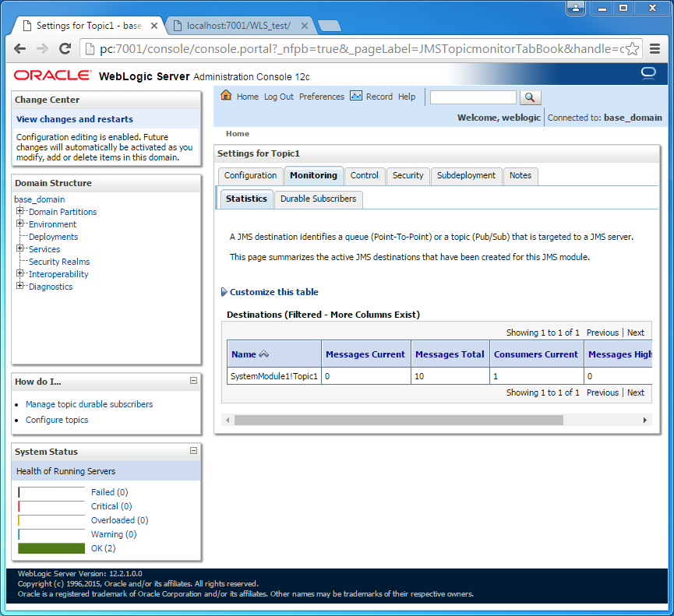Image resolution: width=674 pixels, height=616 pixels.
Task: Click the magnifier search button
Action: 530,97
